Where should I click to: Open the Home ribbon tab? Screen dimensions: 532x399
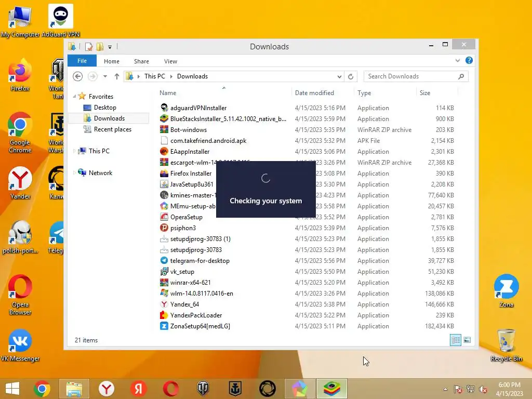click(112, 61)
